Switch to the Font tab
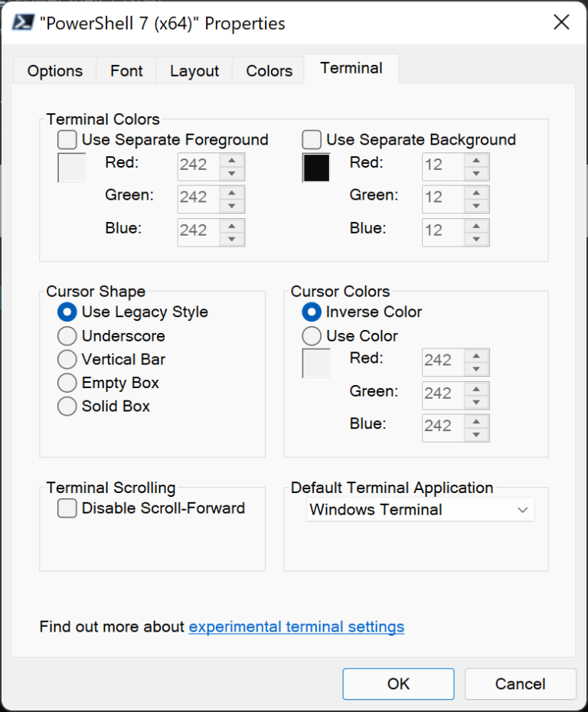588x712 pixels. (126, 71)
